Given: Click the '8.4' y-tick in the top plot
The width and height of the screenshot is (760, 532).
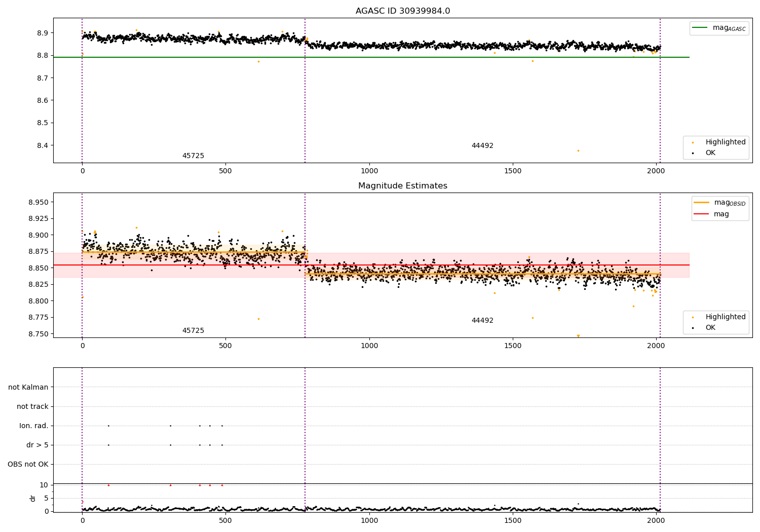Looking at the screenshot, I should [x=43, y=145].
